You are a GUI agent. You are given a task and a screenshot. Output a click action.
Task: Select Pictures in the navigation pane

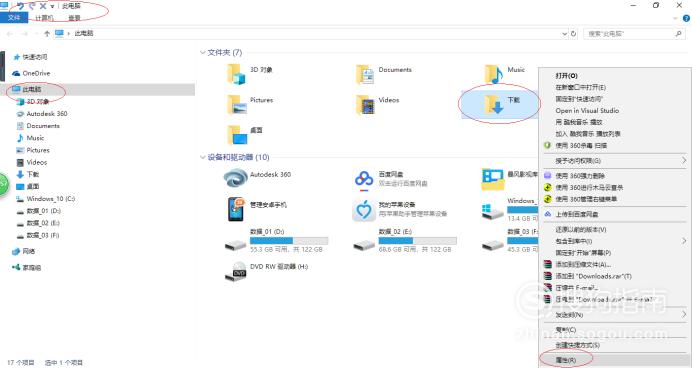pos(38,150)
